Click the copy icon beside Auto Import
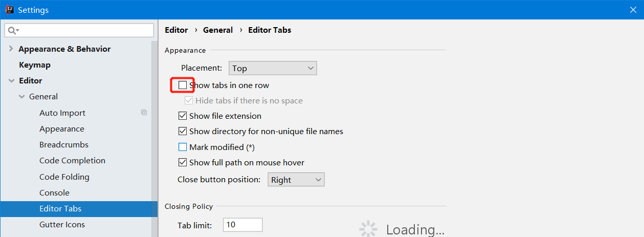The image size is (644, 237). coord(144,113)
